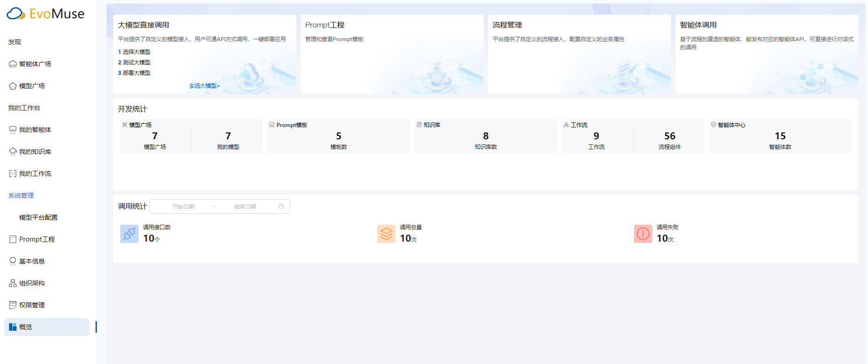This screenshot has width=868, height=364.
Task: Click the 智能体广场 sidebar icon
Action: 13,64
